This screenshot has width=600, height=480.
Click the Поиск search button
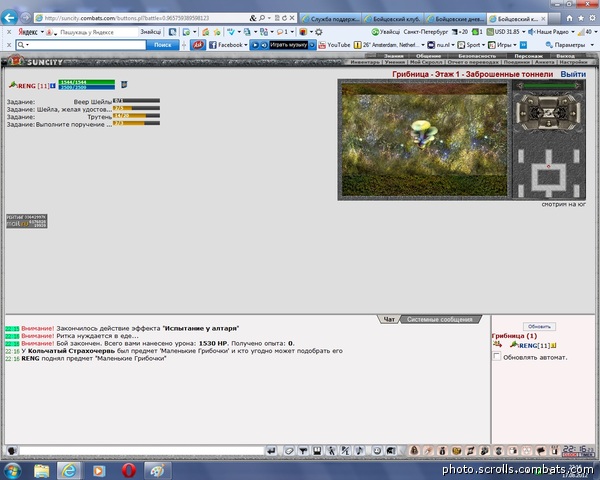click(x=163, y=45)
